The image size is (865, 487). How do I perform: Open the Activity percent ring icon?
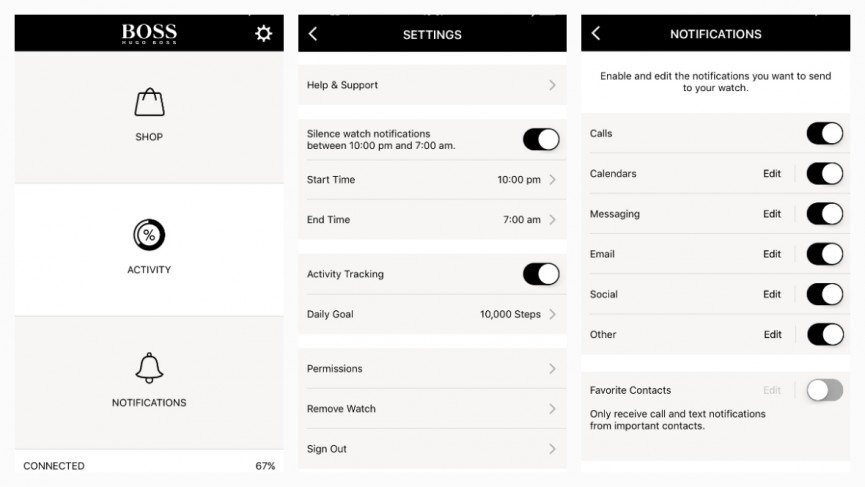pos(149,235)
